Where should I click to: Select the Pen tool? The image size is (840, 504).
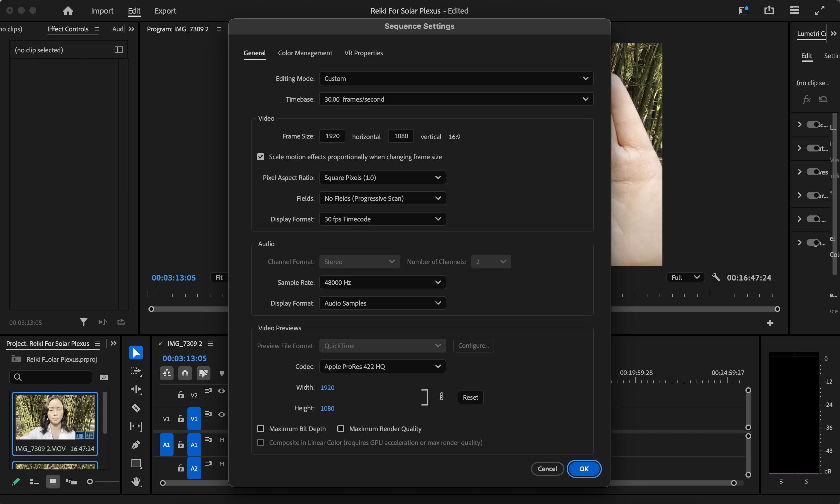point(136,445)
